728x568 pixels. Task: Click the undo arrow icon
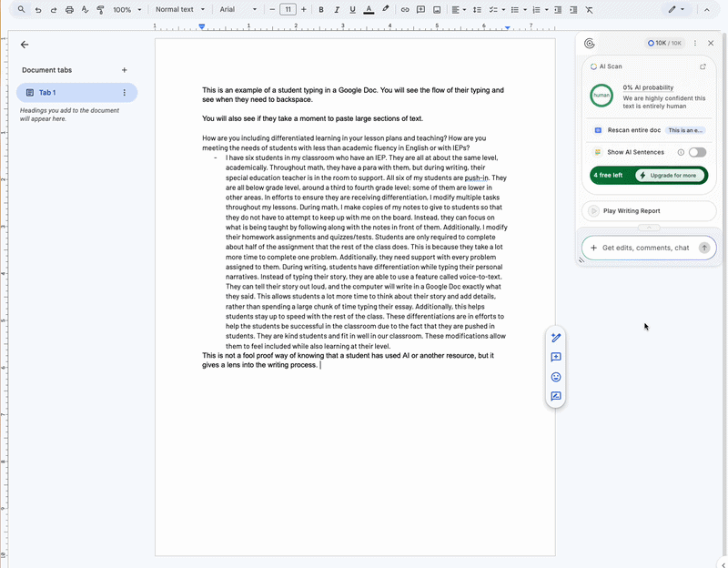tap(37, 9)
